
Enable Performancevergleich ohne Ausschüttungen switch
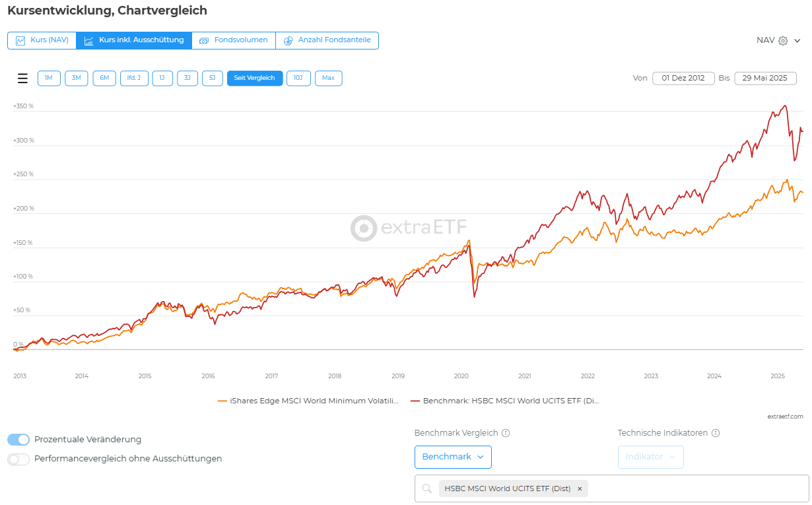[x=18, y=459]
